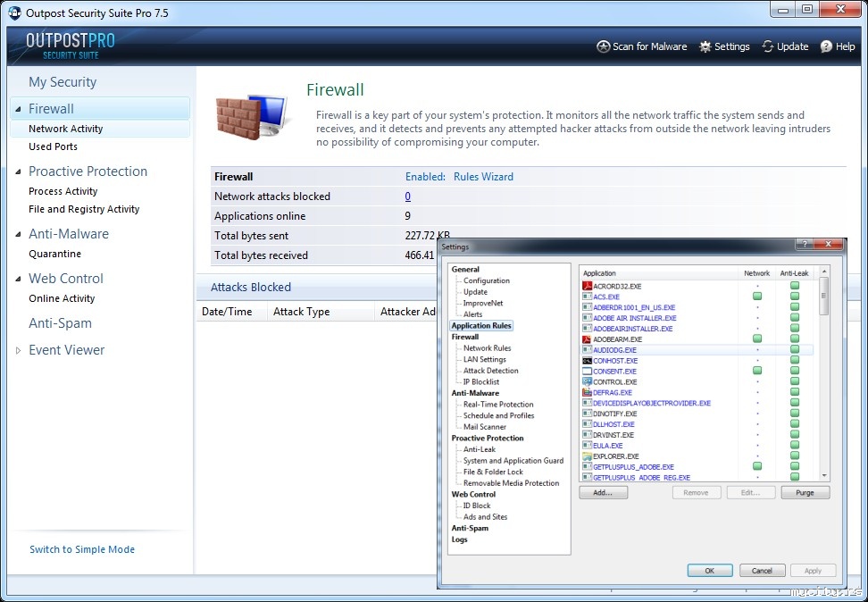Image resolution: width=868 pixels, height=602 pixels.
Task: Click the CONHOST.EXE console icon
Action: pyautogui.click(x=587, y=361)
